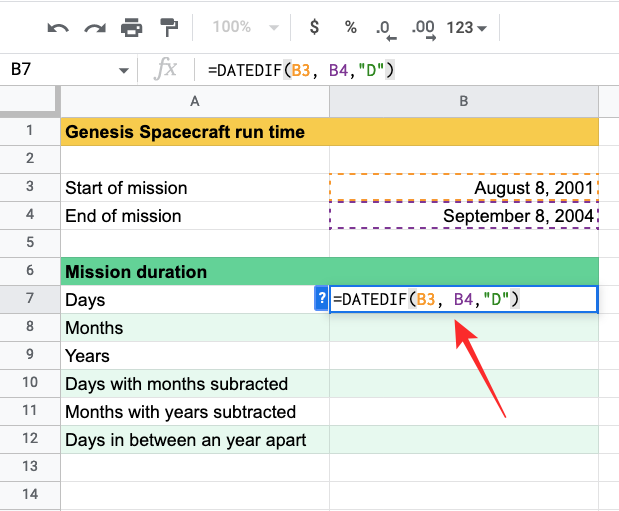Select the paint format tool
This screenshot has width=619, height=511.
[169, 27]
